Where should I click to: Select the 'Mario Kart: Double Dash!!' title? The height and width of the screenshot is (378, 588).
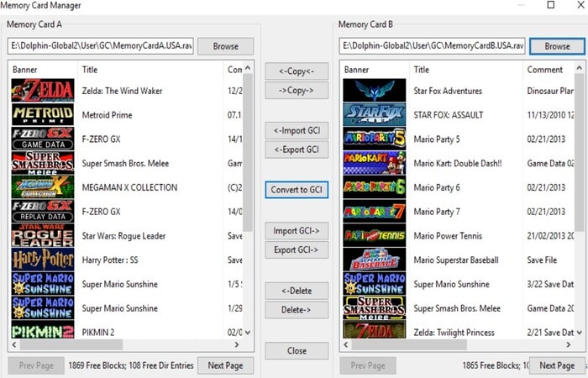[x=458, y=164]
